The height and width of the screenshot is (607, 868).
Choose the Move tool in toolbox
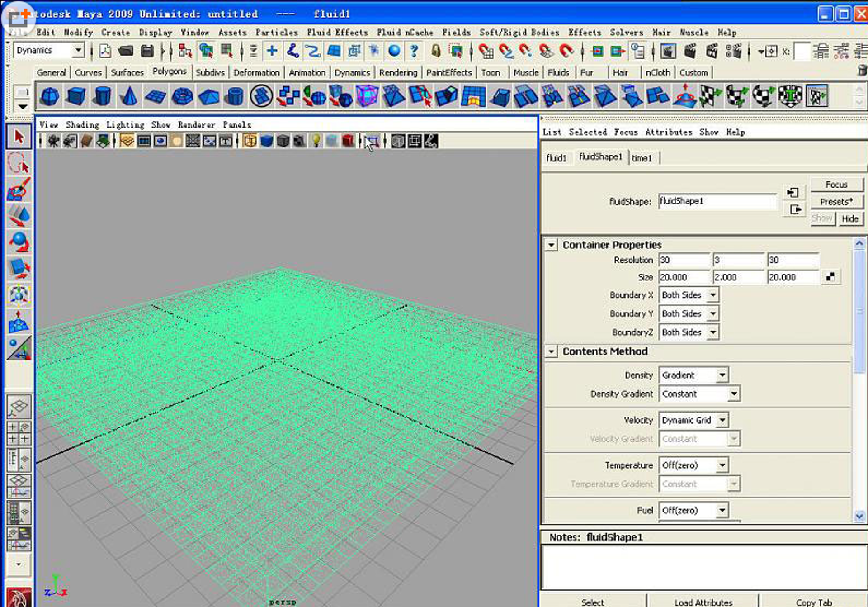tap(19, 216)
